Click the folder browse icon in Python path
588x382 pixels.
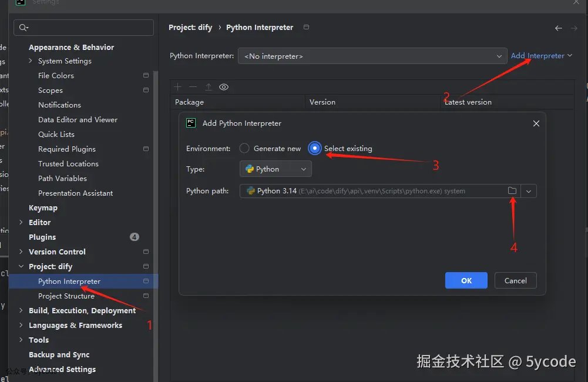[512, 190]
